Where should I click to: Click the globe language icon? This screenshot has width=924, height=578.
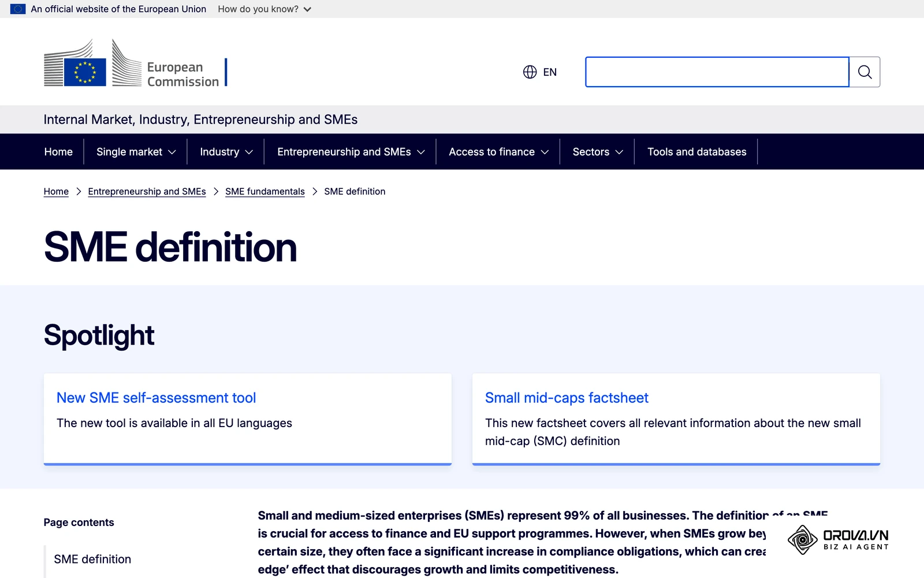[x=530, y=72]
